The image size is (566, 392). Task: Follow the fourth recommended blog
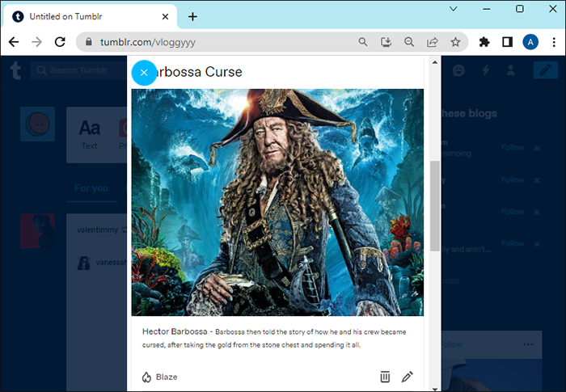tap(513, 243)
